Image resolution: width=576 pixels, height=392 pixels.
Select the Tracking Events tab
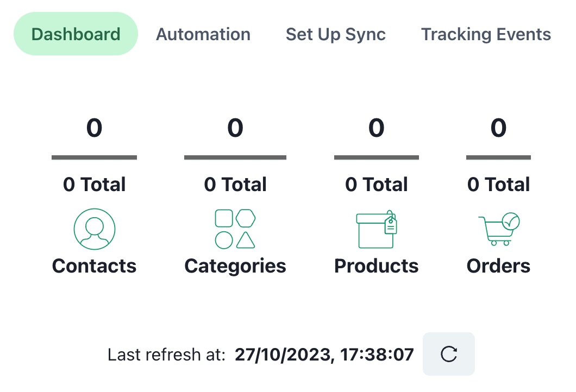tap(486, 34)
